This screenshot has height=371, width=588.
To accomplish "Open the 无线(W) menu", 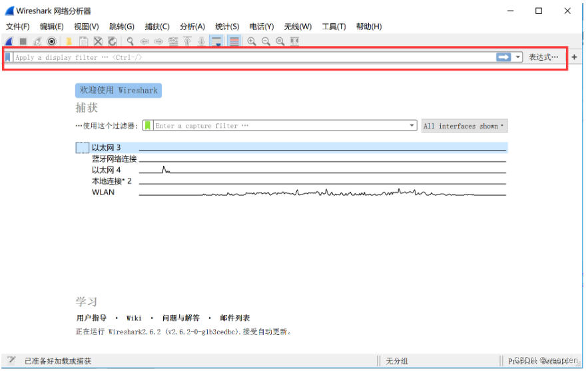I will [x=298, y=27].
